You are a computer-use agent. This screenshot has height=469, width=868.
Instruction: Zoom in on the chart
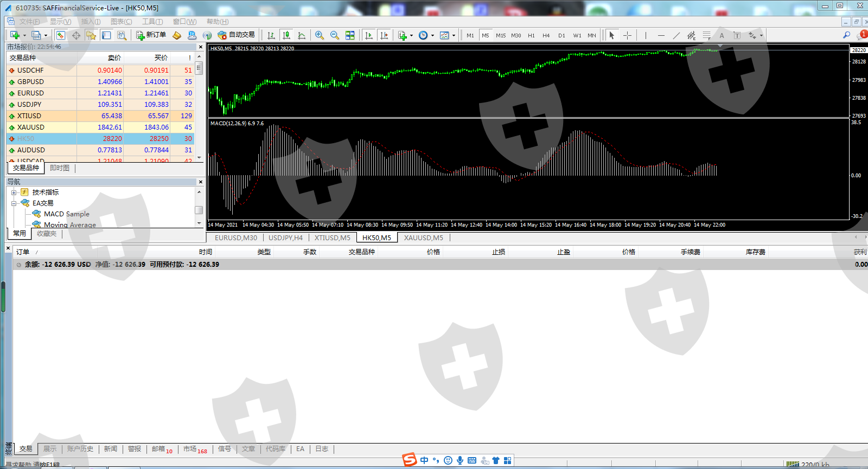320,35
